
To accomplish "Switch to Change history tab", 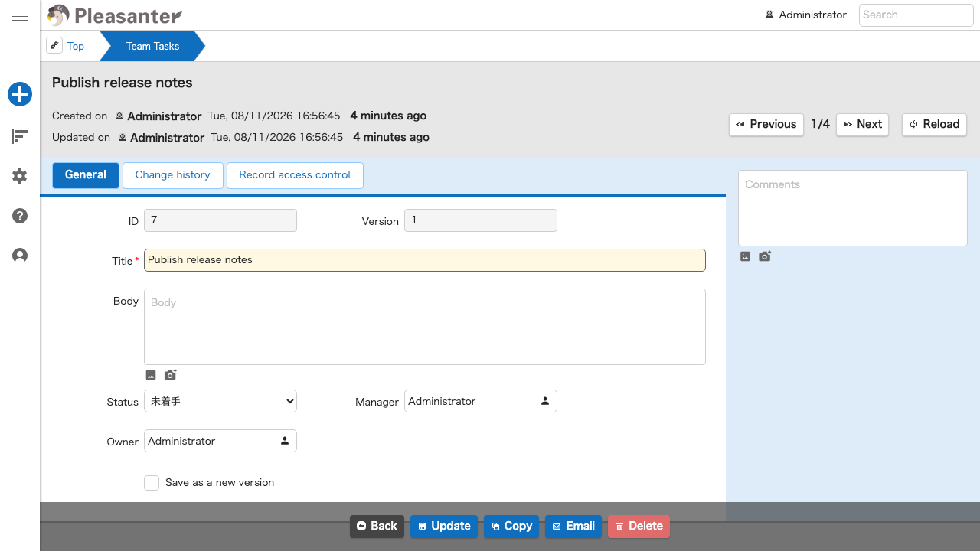I will (x=173, y=175).
